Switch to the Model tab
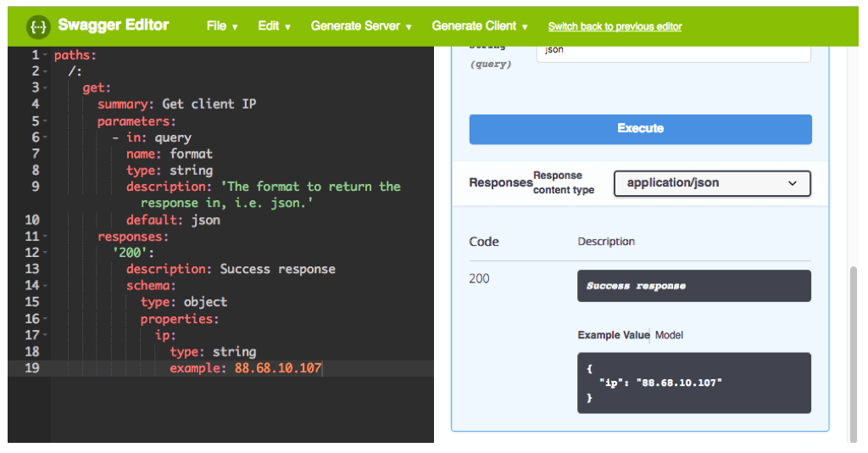This screenshot has width=868, height=453. click(669, 335)
